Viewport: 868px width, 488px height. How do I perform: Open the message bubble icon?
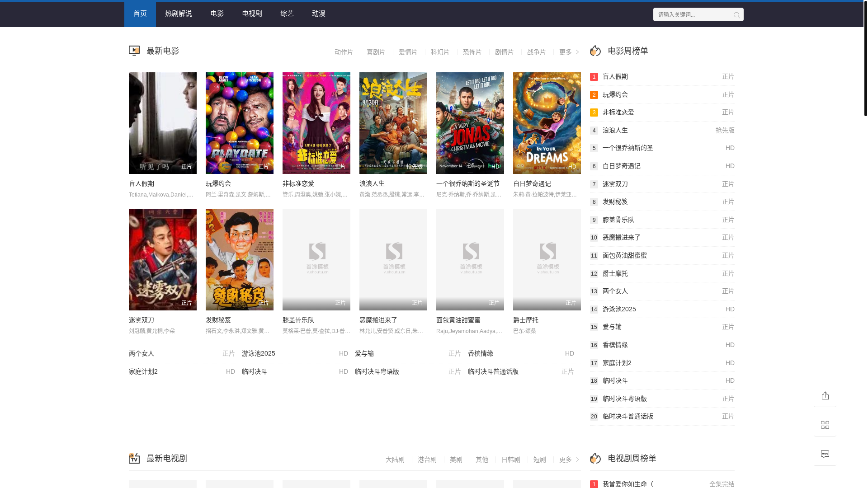pos(825,454)
